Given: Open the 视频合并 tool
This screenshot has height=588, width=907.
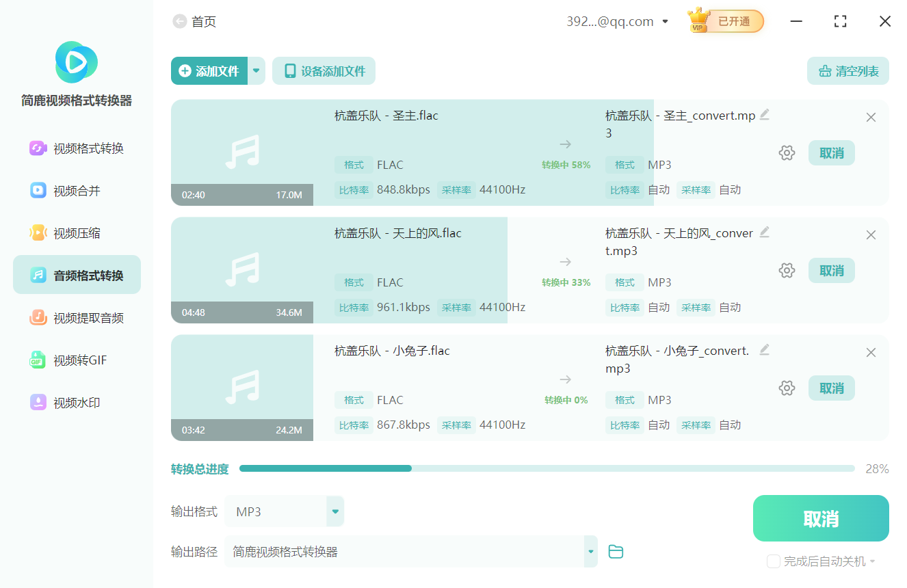Looking at the screenshot, I should [x=76, y=190].
